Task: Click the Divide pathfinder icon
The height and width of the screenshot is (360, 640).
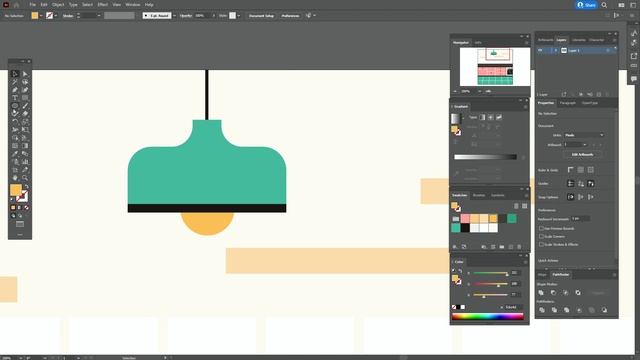Action: (x=542, y=310)
